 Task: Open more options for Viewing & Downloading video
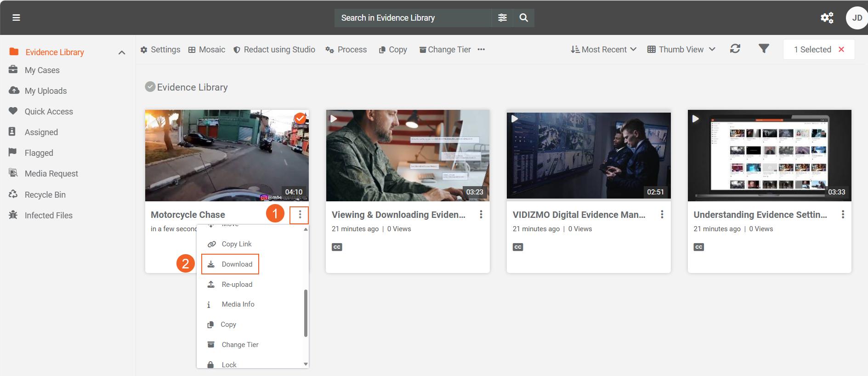pyautogui.click(x=481, y=215)
